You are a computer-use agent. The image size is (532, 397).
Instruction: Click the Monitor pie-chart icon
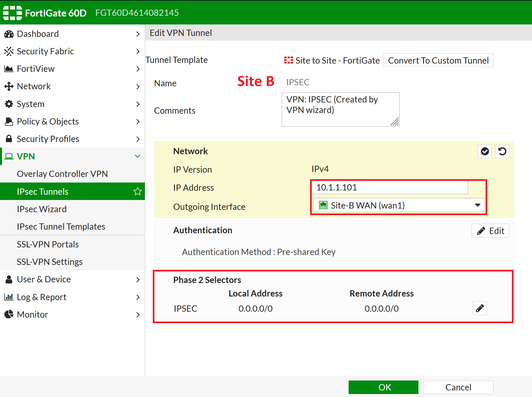coord(9,314)
